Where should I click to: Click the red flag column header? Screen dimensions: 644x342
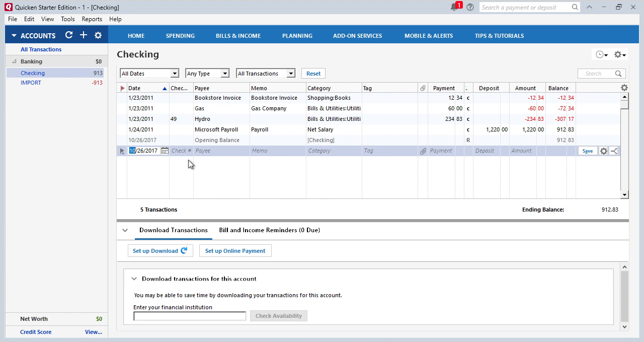122,88
